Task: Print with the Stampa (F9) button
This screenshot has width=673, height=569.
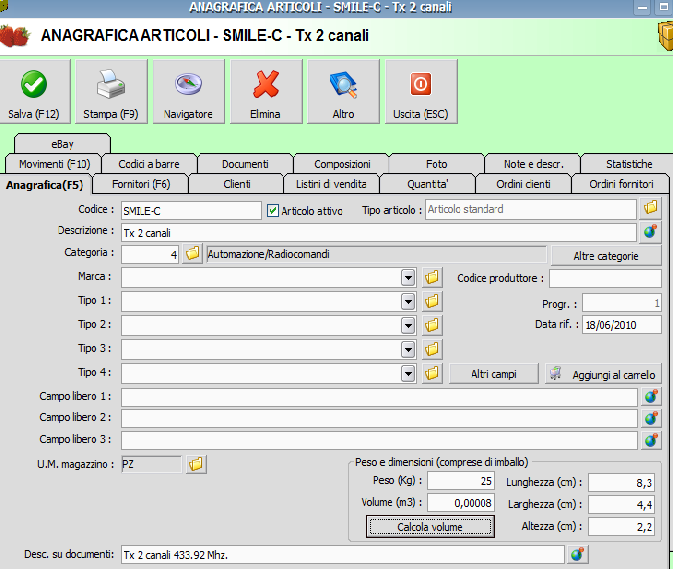Action: tap(111, 91)
